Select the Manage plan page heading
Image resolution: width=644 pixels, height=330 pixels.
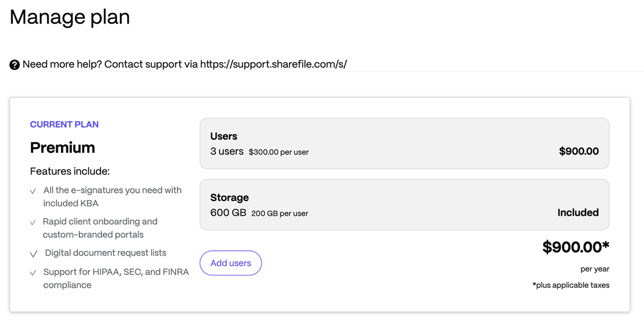coord(70,17)
